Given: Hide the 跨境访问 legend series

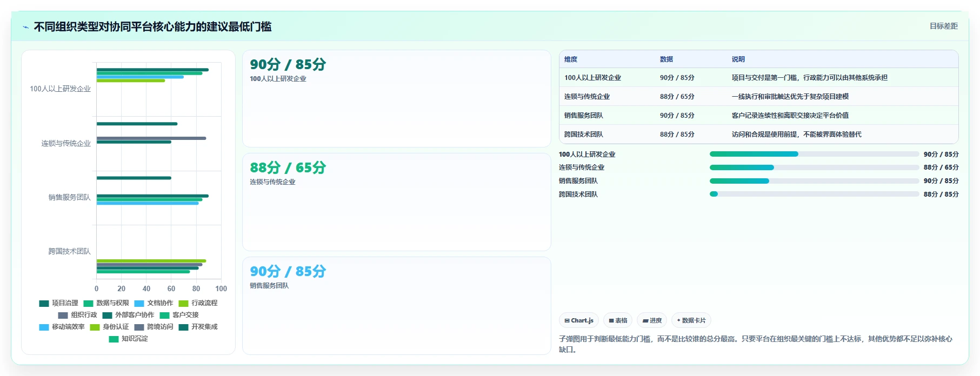Looking at the screenshot, I should (154, 327).
